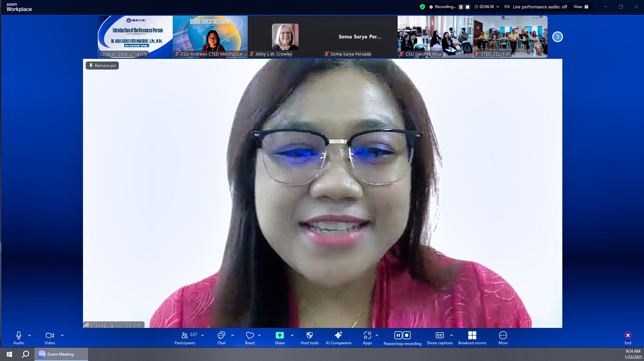
Task: Click the Zoom Workplace logo
Action: click(19, 7)
